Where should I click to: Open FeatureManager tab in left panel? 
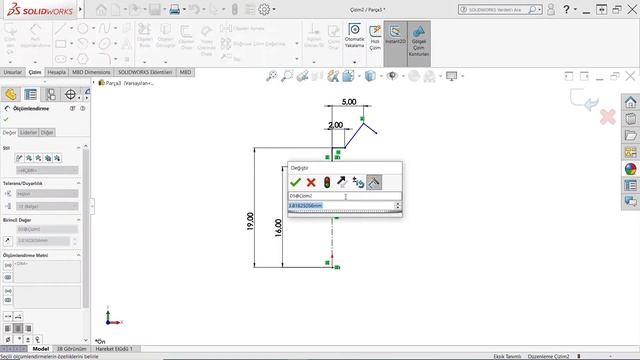[11, 94]
